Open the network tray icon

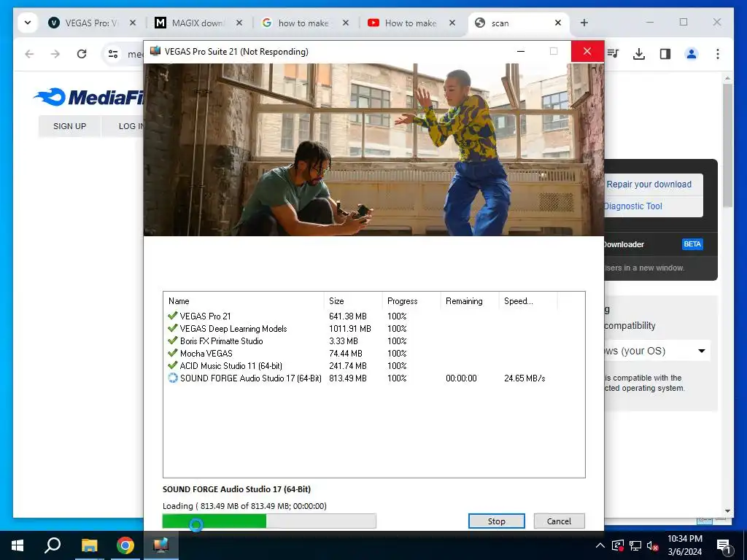(635, 545)
